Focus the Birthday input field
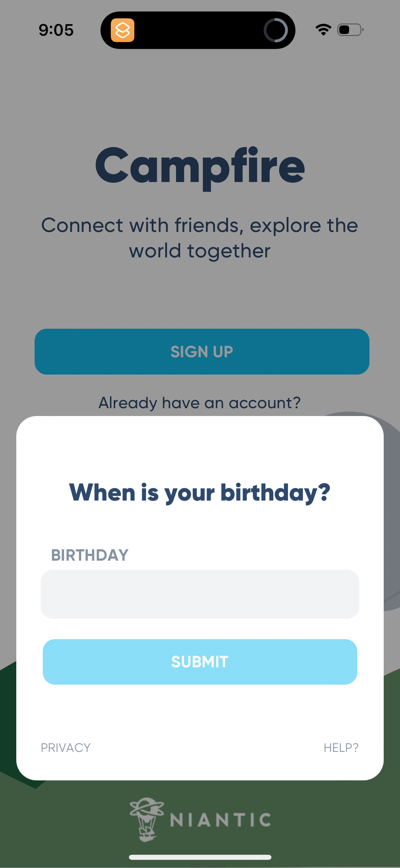Screen dimensions: 400x868 coord(200,594)
